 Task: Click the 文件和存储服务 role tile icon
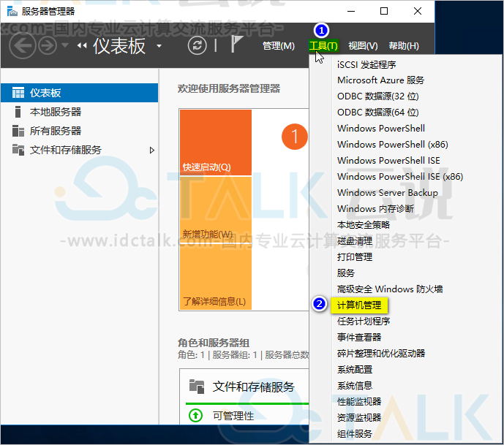tap(197, 387)
